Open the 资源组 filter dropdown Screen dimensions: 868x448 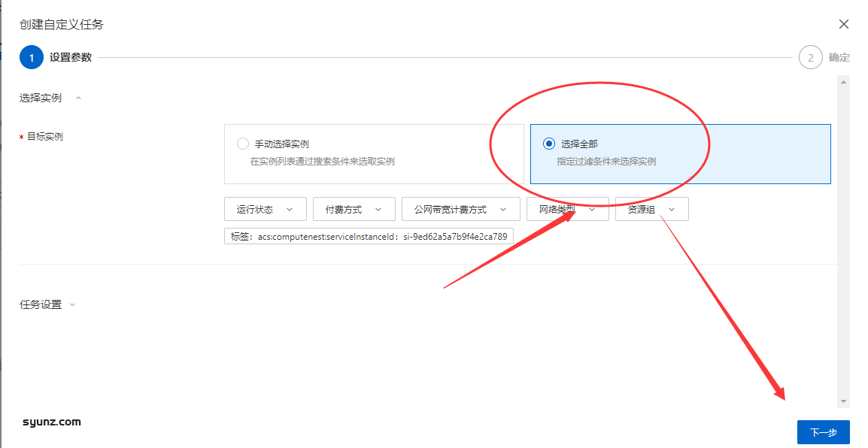tap(651, 209)
